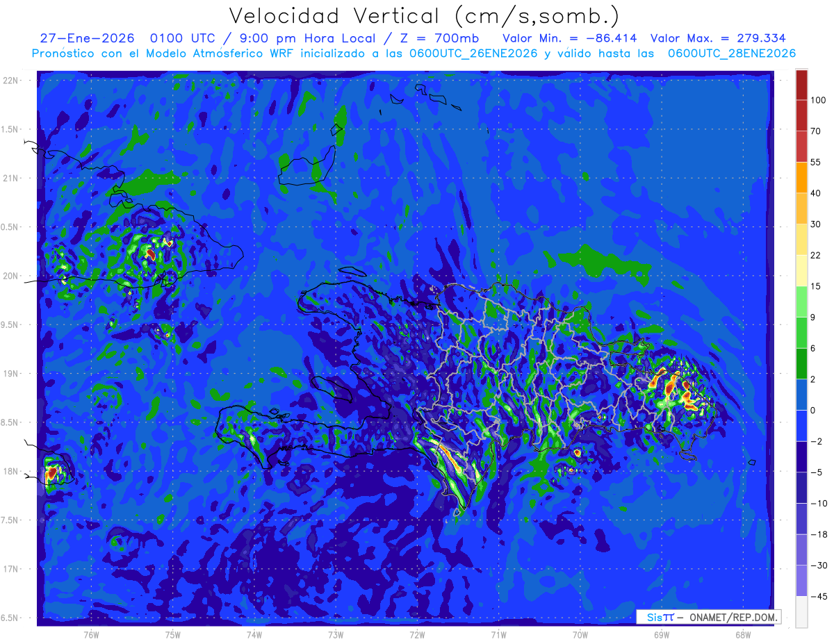Click the "22N" latitude label

pyautogui.click(x=10, y=81)
